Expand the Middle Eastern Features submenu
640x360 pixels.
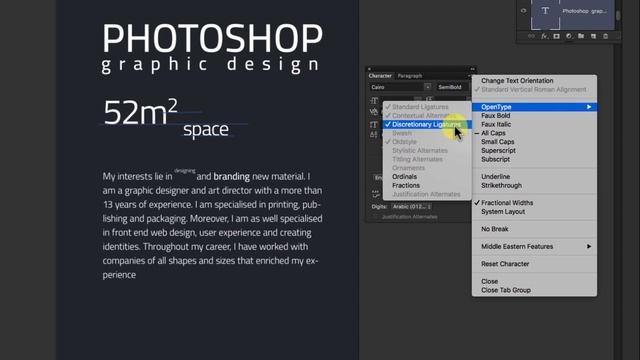tap(534, 247)
